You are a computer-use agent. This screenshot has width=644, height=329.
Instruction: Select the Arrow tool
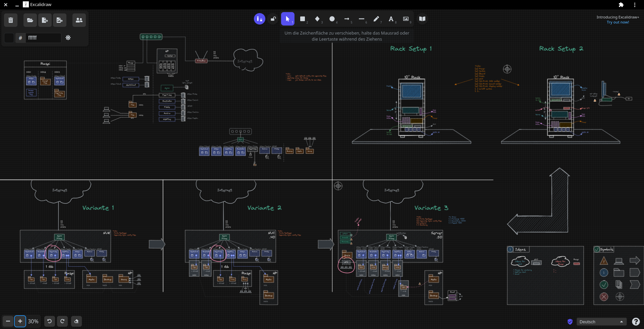[x=347, y=19]
